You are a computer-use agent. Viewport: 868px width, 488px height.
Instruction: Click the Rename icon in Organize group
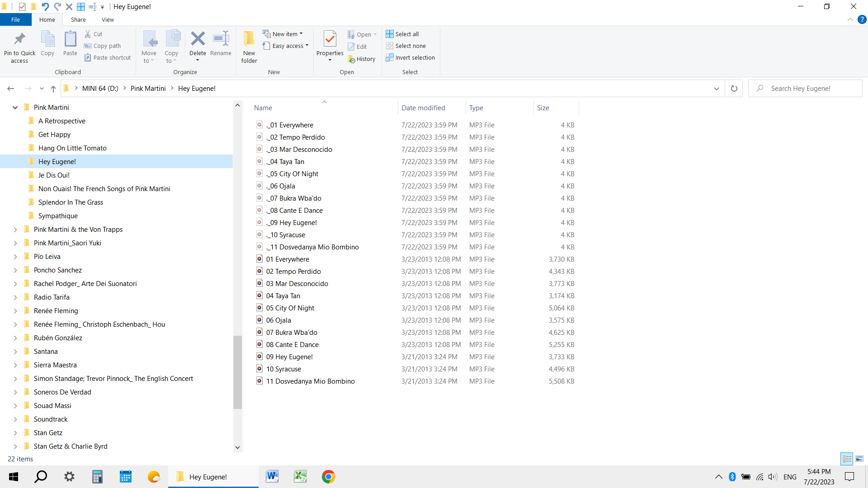coord(221,39)
